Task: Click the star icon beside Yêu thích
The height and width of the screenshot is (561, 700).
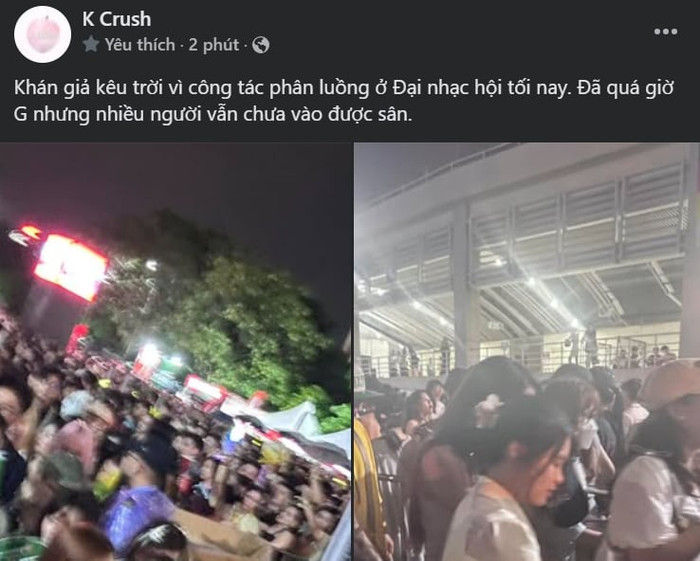Action: (91, 45)
